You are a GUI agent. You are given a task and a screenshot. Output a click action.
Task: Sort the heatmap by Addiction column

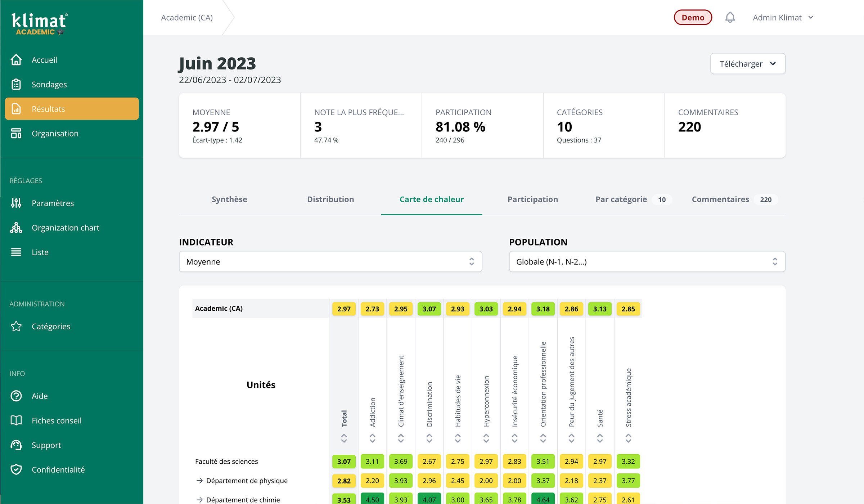[373, 438]
